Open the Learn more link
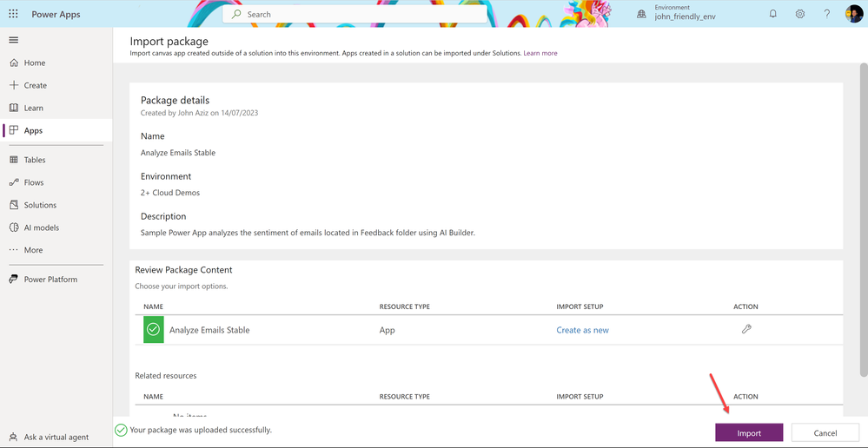This screenshot has width=868, height=448. (x=540, y=53)
